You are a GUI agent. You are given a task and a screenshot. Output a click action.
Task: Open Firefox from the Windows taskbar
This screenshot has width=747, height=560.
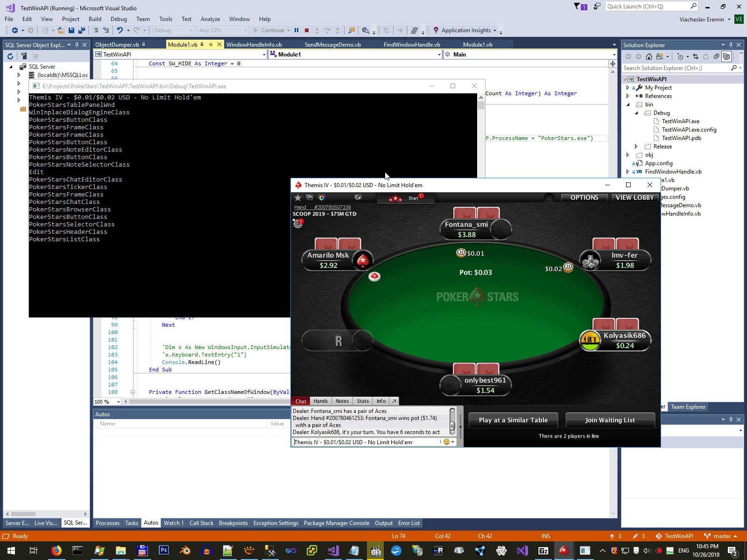pyautogui.click(x=56, y=551)
